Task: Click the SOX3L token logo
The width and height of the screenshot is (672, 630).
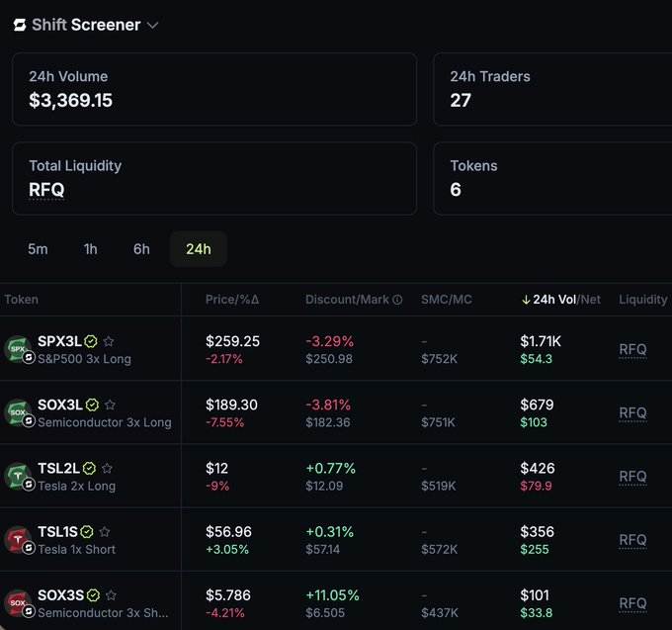Action: pyautogui.click(x=19, y=412)
